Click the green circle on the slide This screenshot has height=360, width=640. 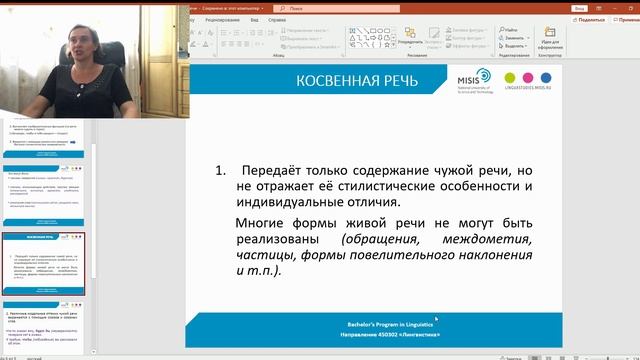click(x=510, y=78)
